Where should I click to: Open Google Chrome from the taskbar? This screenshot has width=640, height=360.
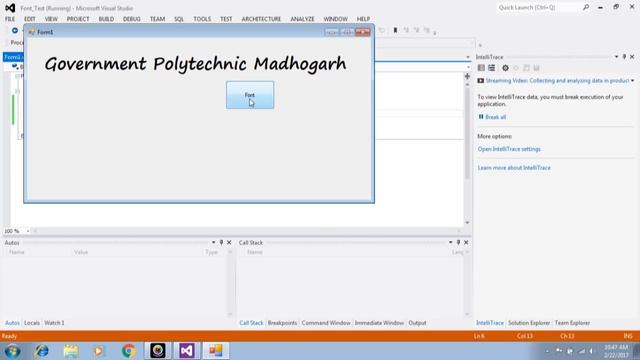(129, 351)
